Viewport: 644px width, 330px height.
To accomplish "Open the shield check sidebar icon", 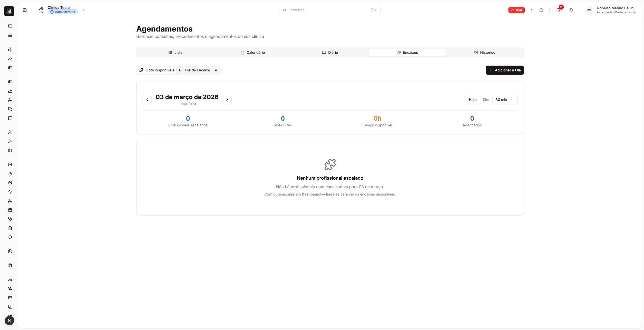I will [x=10, y=237].
